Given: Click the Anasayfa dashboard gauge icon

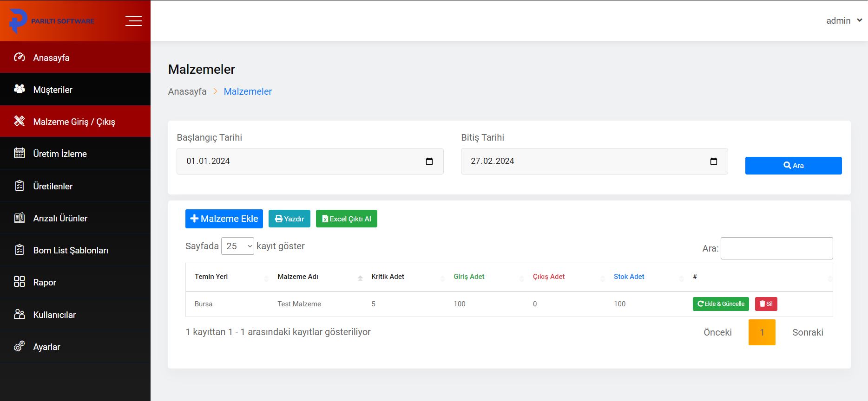Looking at the screenshot, I should [20, 58].
